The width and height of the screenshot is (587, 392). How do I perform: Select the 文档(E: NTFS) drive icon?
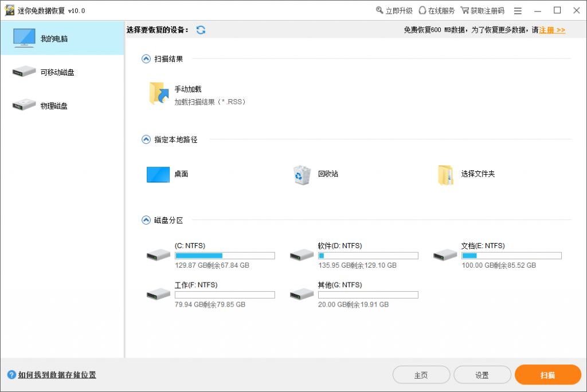click(x=445, y=256)
